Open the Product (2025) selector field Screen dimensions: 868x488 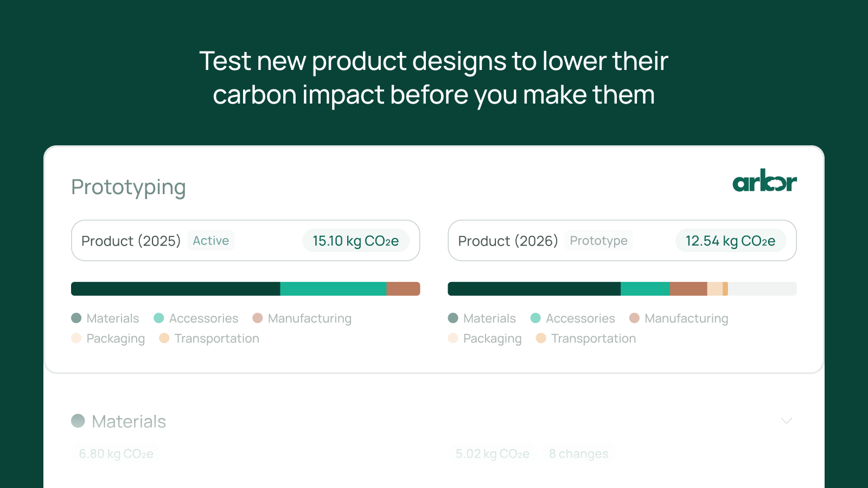coord(246,240)
